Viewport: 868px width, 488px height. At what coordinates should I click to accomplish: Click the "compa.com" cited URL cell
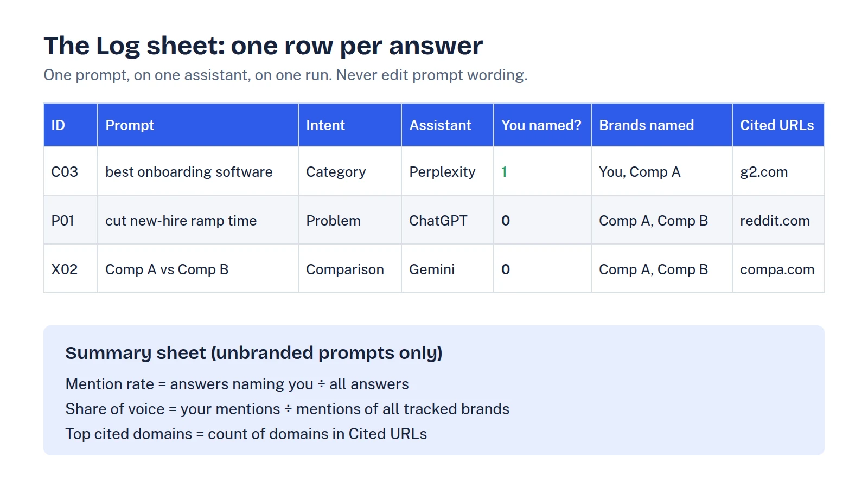click(x=778, y=268)
